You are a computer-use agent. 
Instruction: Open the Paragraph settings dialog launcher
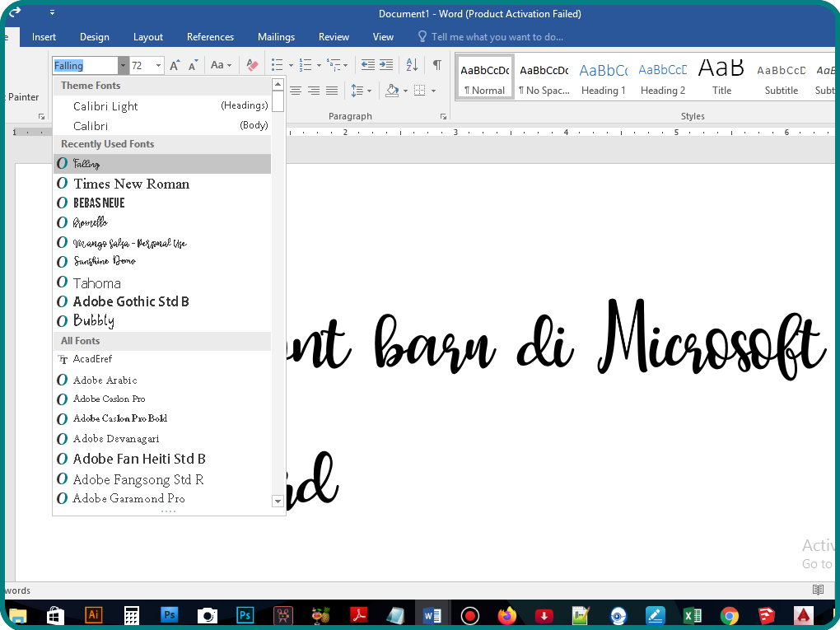point(443,116)
